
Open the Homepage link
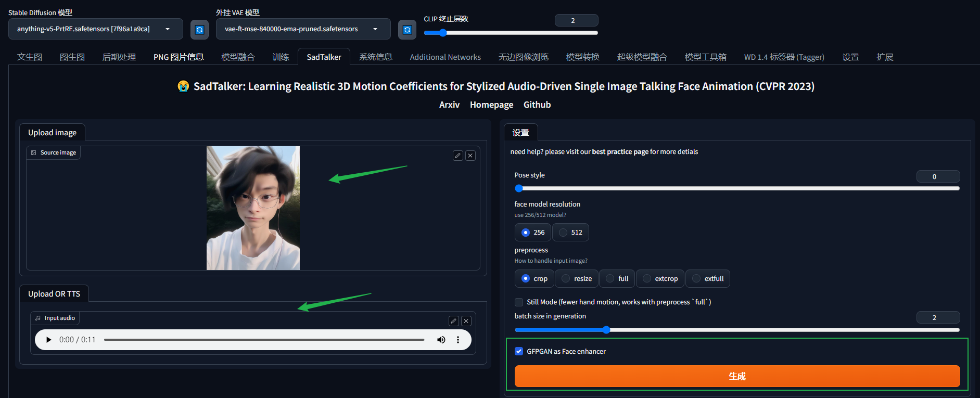[x=491, y=105]
